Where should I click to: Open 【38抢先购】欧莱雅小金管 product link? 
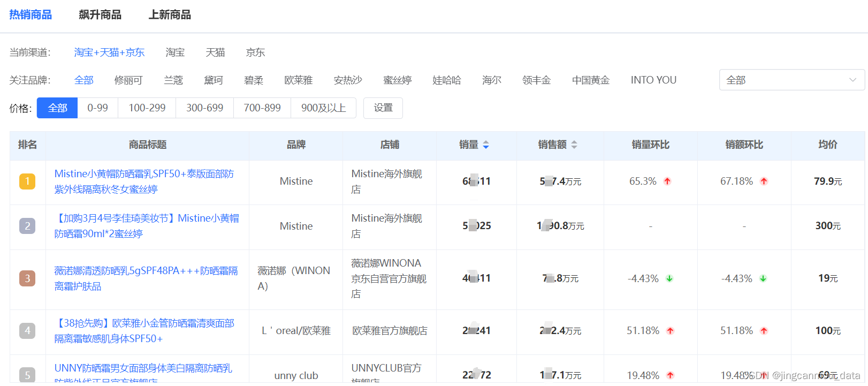pyautogui.click(x=144, y=331)
